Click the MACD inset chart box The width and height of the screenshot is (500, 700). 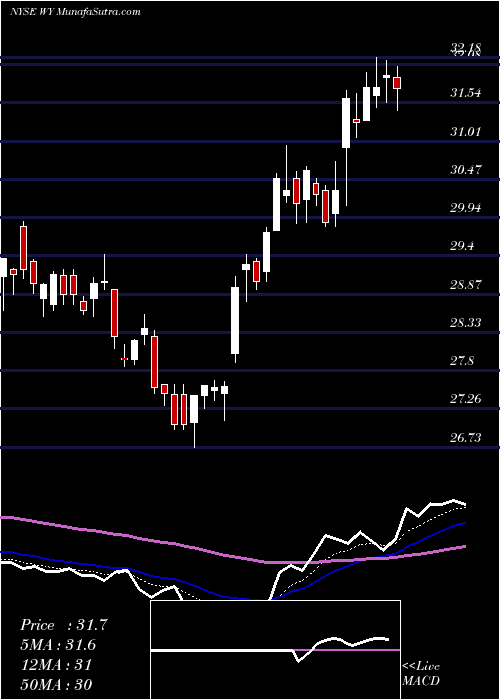point(275,650)
